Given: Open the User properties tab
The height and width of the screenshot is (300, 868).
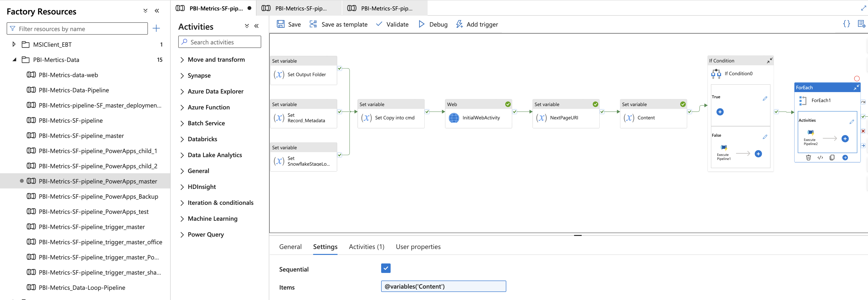Looking at the screenshot, I should 418,247.
